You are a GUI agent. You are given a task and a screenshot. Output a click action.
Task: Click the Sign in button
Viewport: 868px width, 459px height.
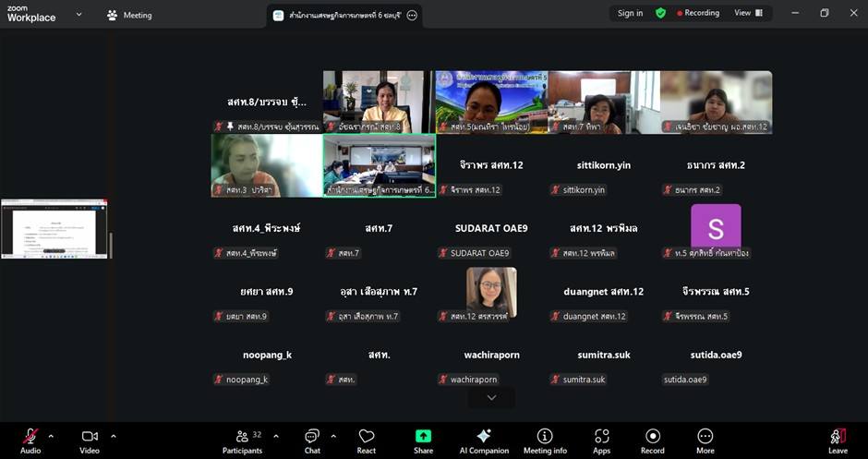[630, 13]
